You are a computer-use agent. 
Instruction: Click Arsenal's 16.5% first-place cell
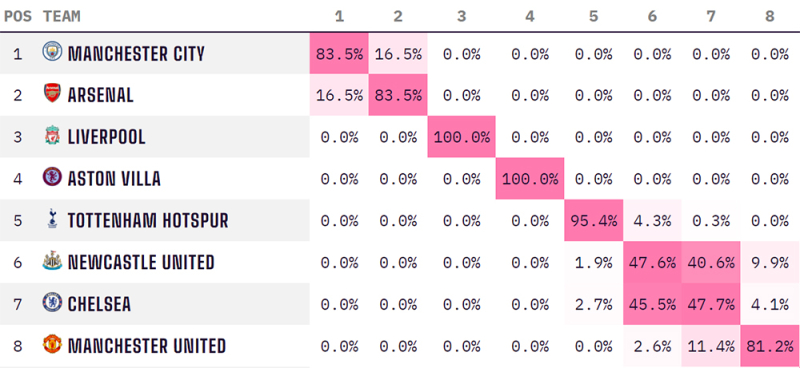[x=339, y=95]
